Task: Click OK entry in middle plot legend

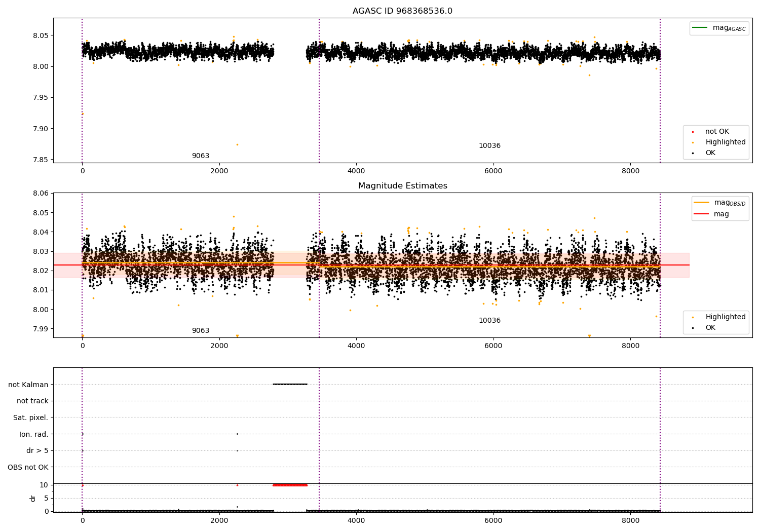Action: (x=710, y=328)
